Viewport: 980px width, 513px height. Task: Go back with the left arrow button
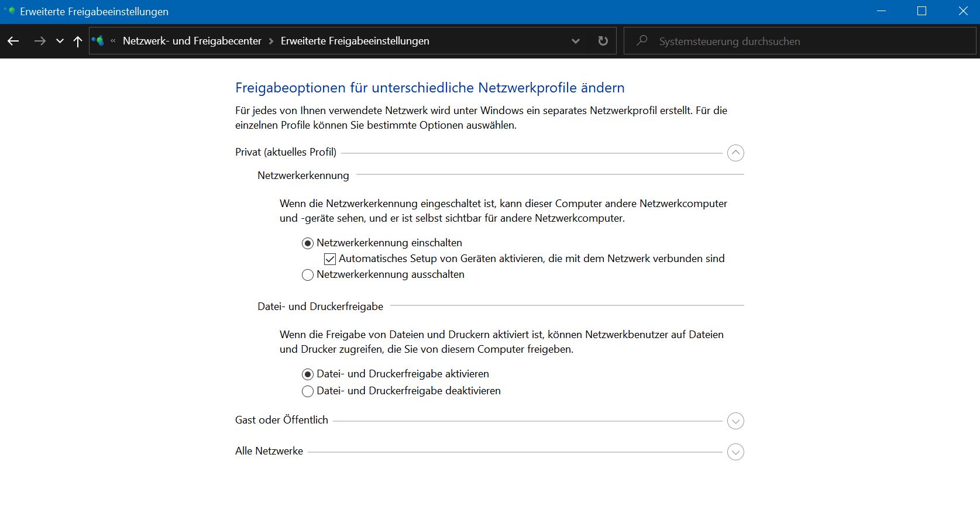point(13,41)
